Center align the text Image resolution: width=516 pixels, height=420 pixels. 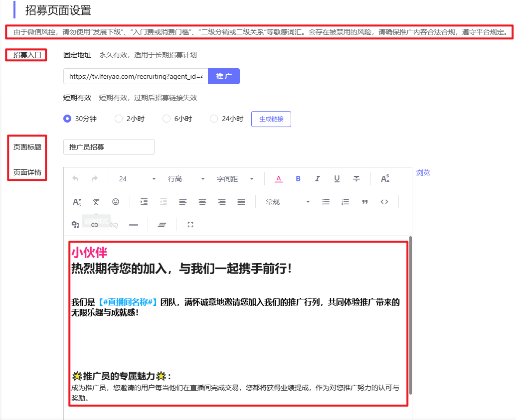pos(202,202)
